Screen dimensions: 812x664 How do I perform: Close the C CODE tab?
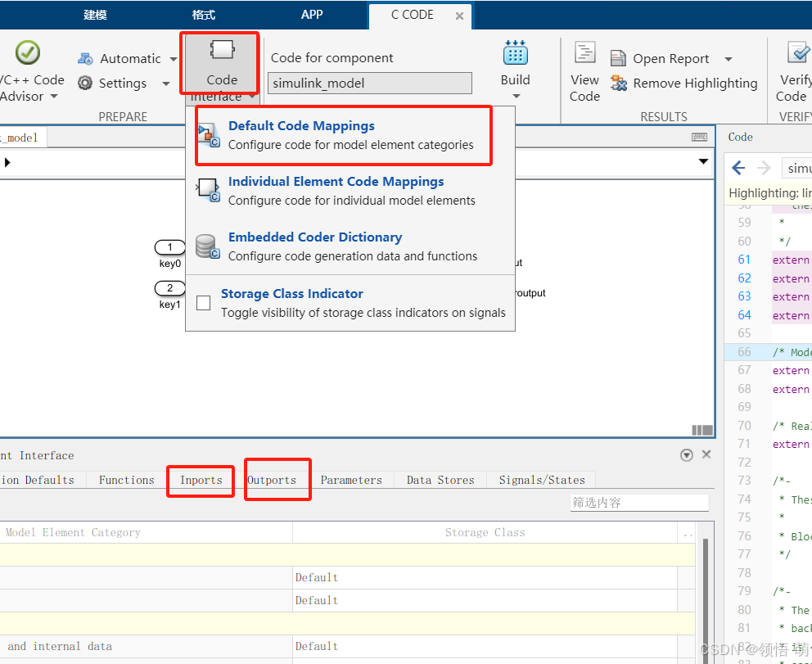459,16
